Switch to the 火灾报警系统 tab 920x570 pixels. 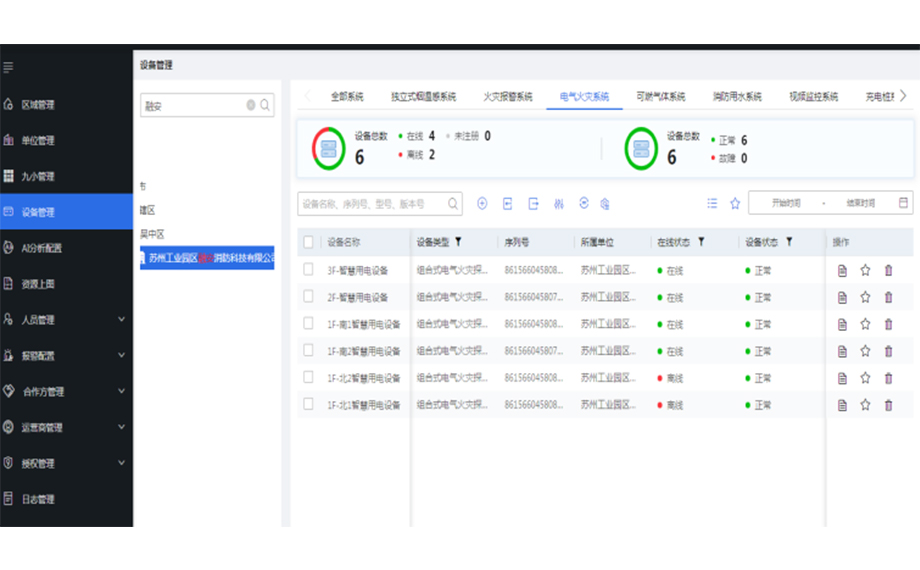(507, 97)
